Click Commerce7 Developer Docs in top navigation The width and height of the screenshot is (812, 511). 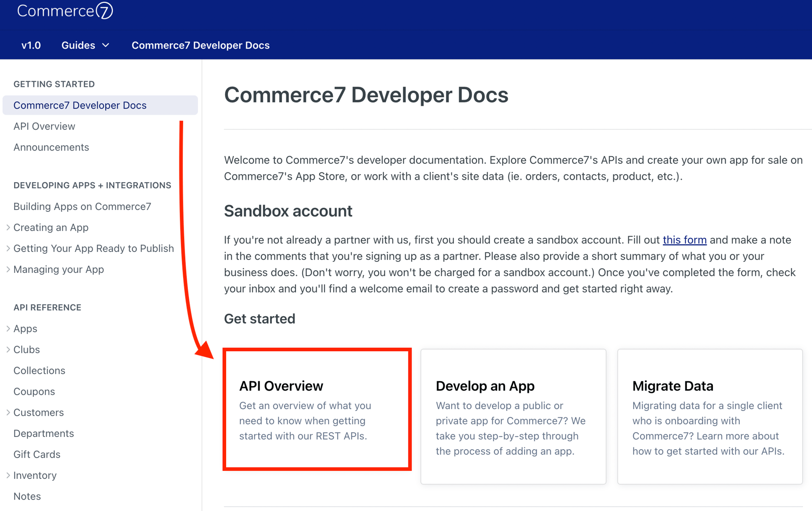pyautogui.click(x=200, y=45)
